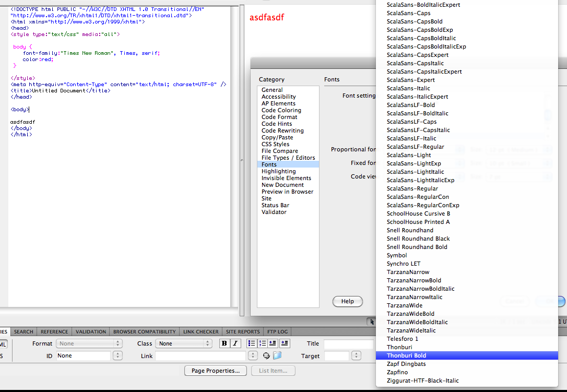567x392 pixels.
Task: Choose Ziggurat-HTF-Black-Italic font
Action: 467,381
